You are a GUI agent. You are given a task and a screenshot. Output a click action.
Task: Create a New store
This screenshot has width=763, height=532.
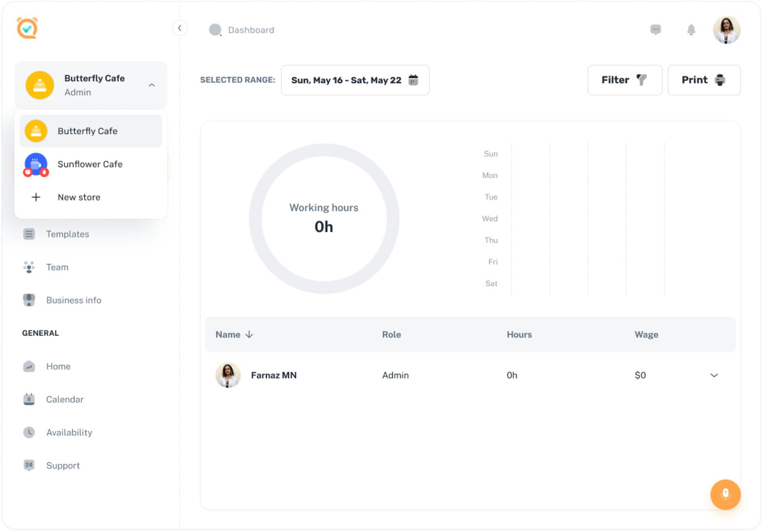pos(79,197)
